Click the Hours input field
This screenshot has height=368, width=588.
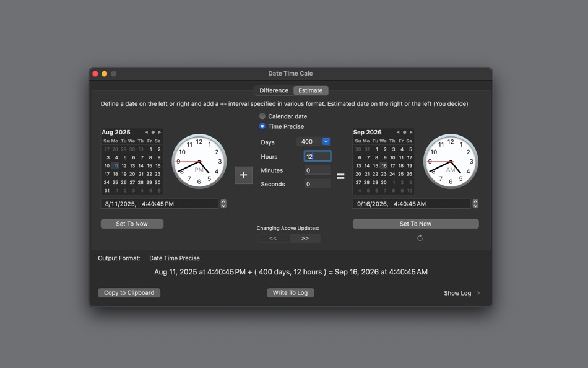click(x=318, y=156)
